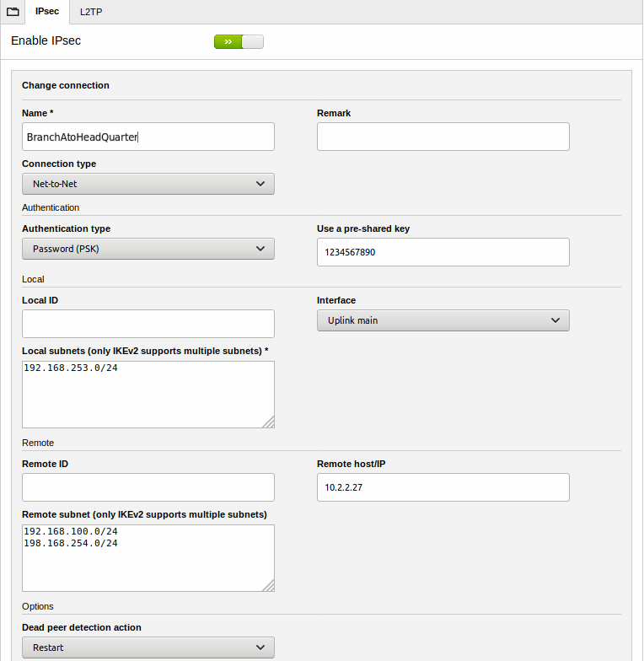The image size is (644, 661).
Task: Open the Dead peer detection action dropdown
Action: click(x=148, y=648)
